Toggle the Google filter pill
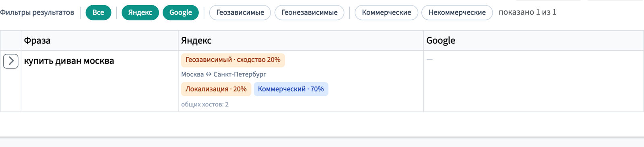644x147 pixels. [181, 12]
